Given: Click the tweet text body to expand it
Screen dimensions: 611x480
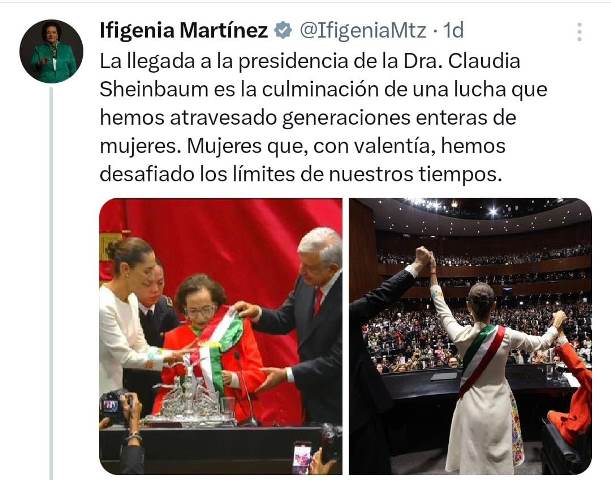Looking at the screenshot, I should [x=323, y=118].
